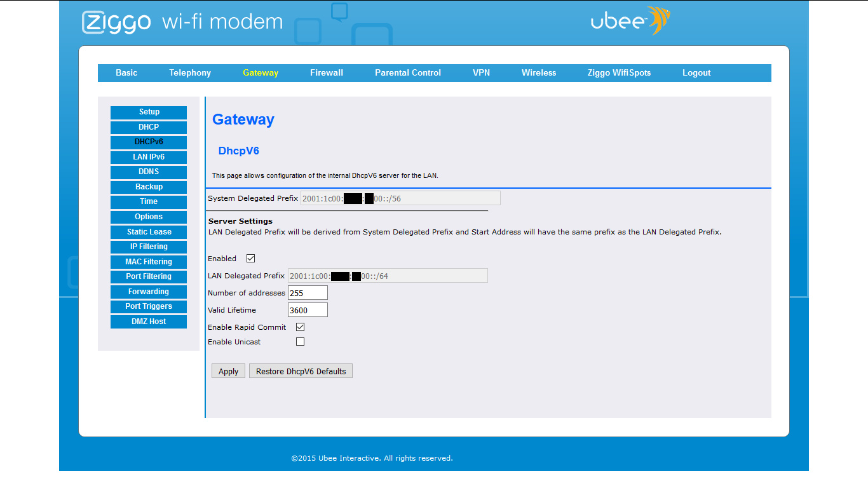Open the DHCP sidebar page
868x488 pixels.
149,128
